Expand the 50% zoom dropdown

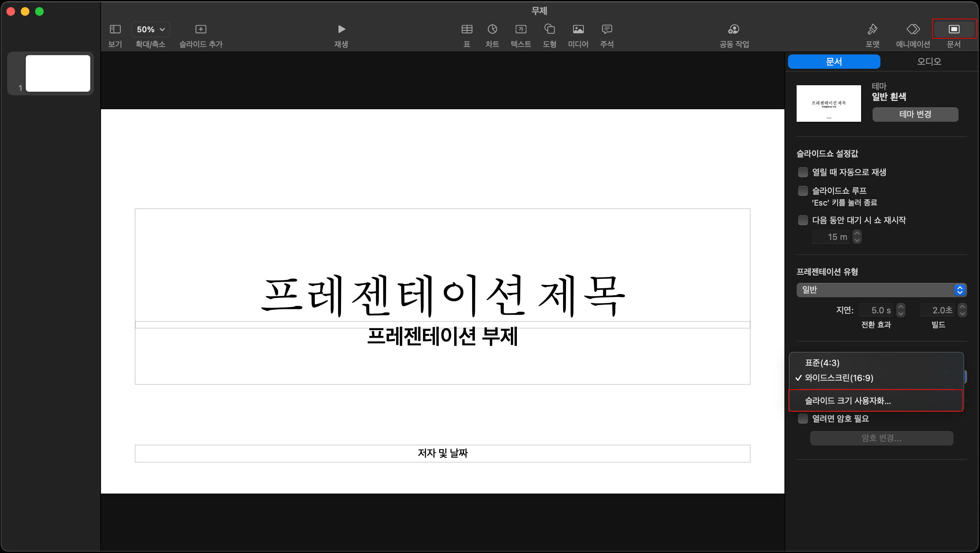click(x=151, y=29)
